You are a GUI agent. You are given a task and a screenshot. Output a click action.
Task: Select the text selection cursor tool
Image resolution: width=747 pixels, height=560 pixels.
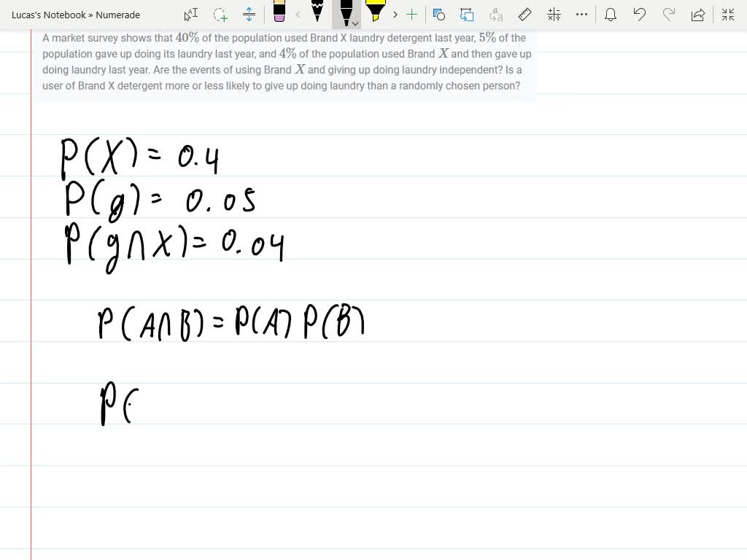click(x=190, y=15)
